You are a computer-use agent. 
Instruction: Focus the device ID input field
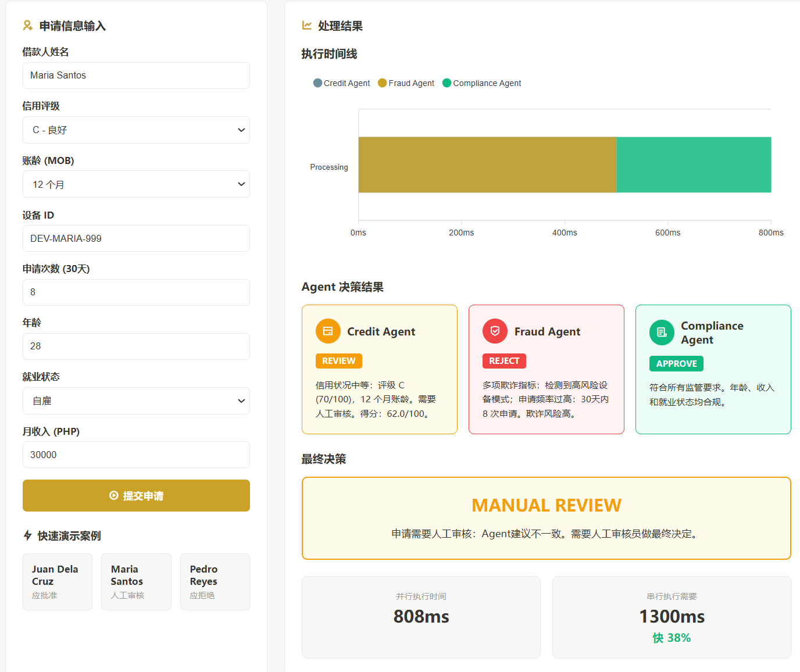[x=136, y=238]
